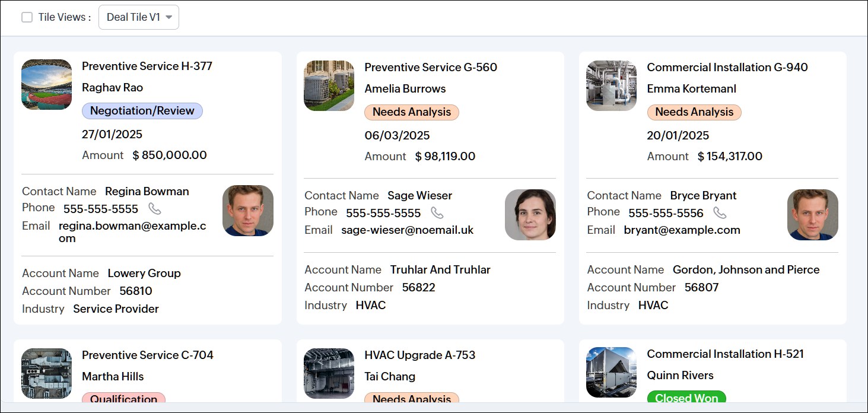The image size is (868, 413).
Task: Click Needs Analysis badge on G-940 card
Action: point(694,112)
